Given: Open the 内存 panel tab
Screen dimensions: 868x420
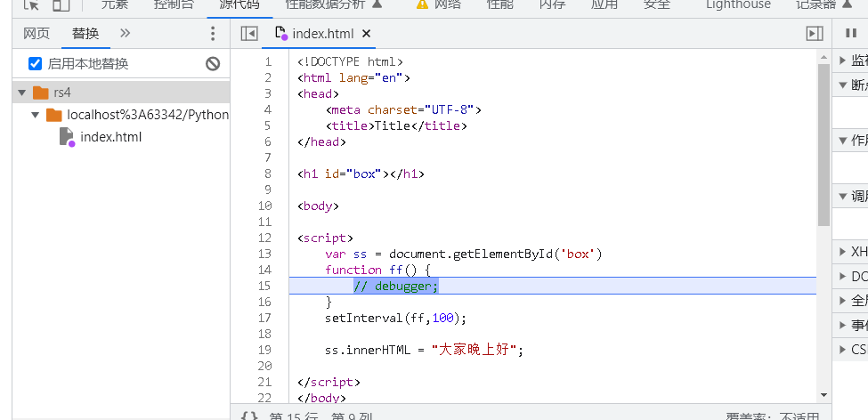Looking at the screenshot, I should (x=552, y=4).
